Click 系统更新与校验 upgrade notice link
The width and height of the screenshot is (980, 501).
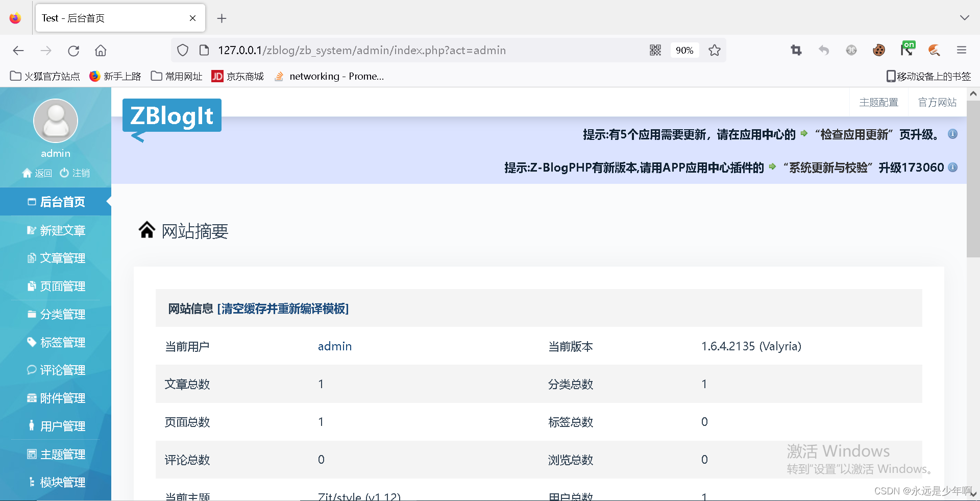point(828,168)
